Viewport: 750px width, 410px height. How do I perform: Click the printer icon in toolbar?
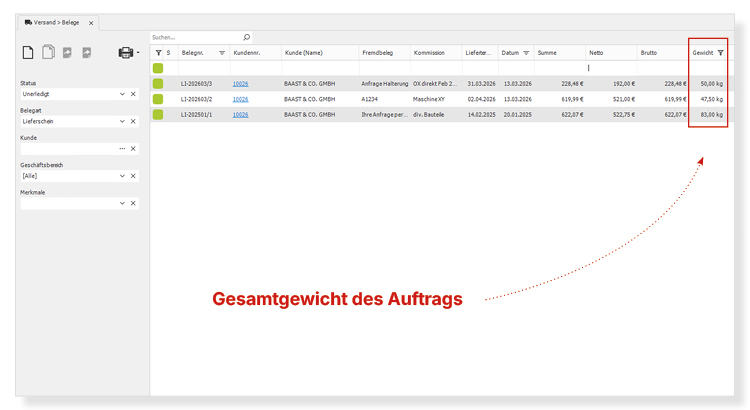pyautogui.click(x=126, y=52)
